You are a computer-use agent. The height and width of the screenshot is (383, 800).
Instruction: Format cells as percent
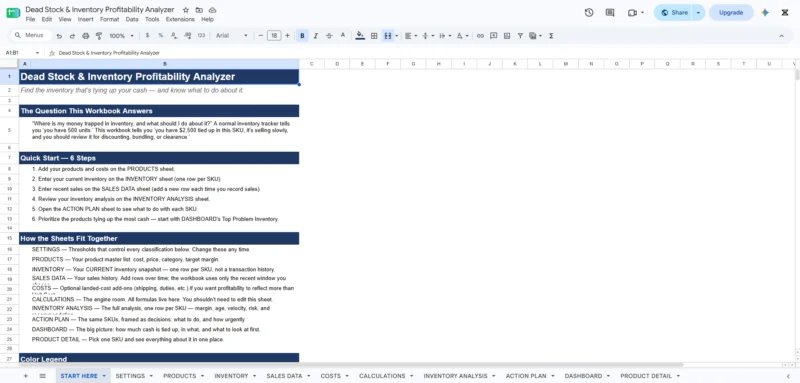click(161, 36)
